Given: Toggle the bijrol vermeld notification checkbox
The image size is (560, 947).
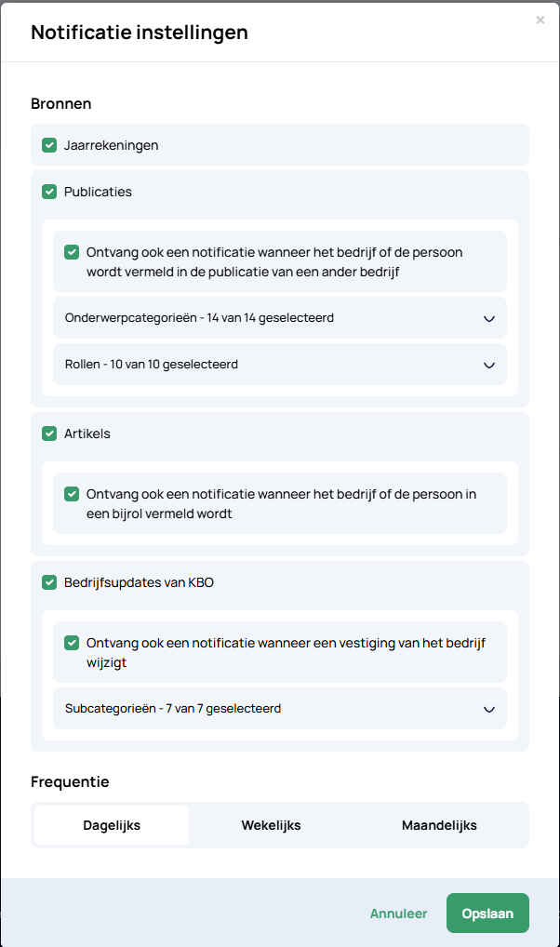Looking at the screenshot, I should 72,494.
